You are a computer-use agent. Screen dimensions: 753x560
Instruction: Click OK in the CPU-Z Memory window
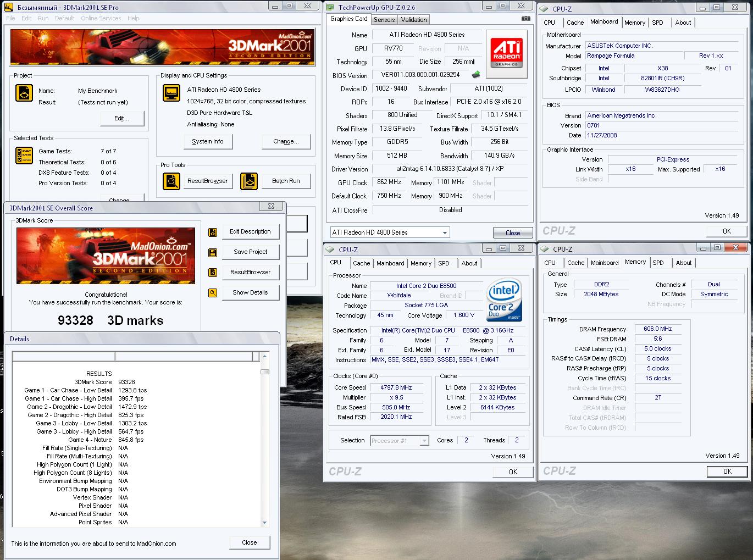click(x=727, y=471)
